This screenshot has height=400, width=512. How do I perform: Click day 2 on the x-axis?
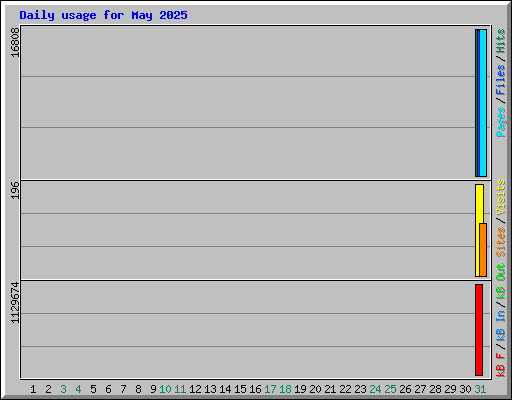pyautogui.click(x=48, y=389)
